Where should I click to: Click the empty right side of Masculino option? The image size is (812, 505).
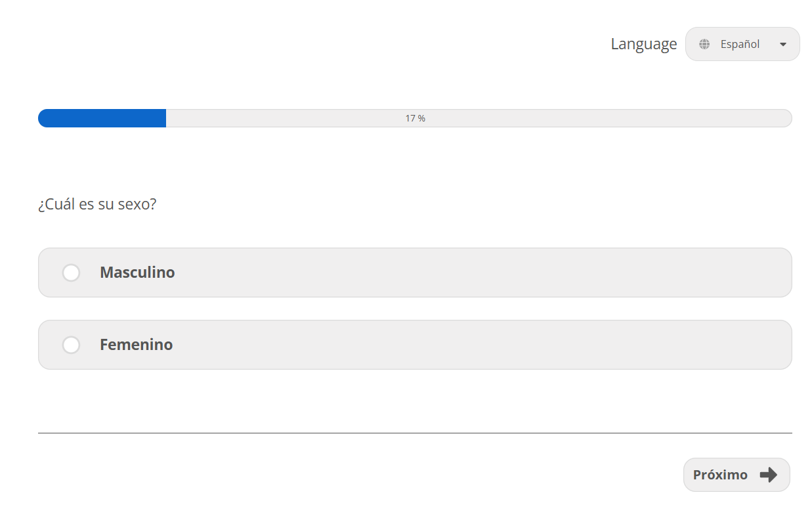pyautogui.click(x=591, y=273)
